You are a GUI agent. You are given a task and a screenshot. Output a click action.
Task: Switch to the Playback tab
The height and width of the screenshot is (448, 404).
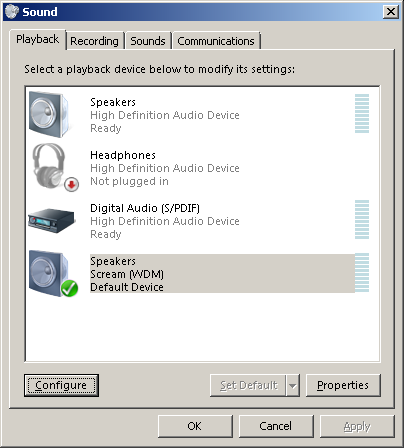coord(38,39)
